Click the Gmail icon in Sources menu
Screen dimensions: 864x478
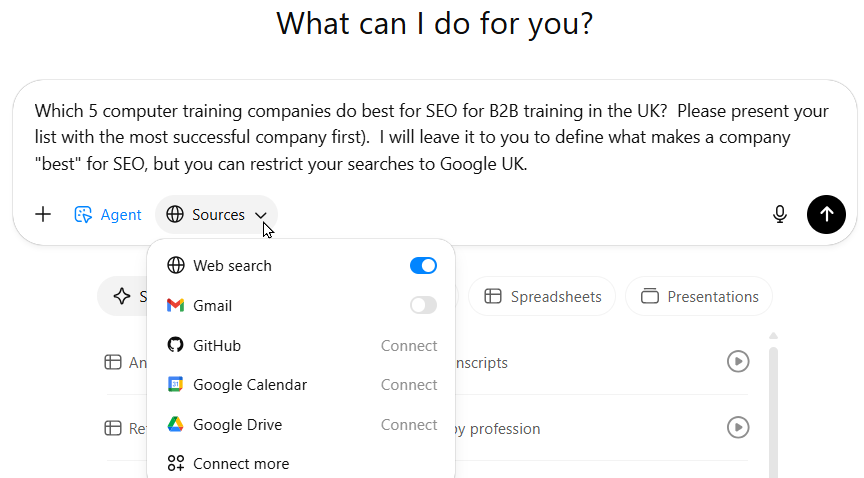pyautogui.click(x=176, y=305)
